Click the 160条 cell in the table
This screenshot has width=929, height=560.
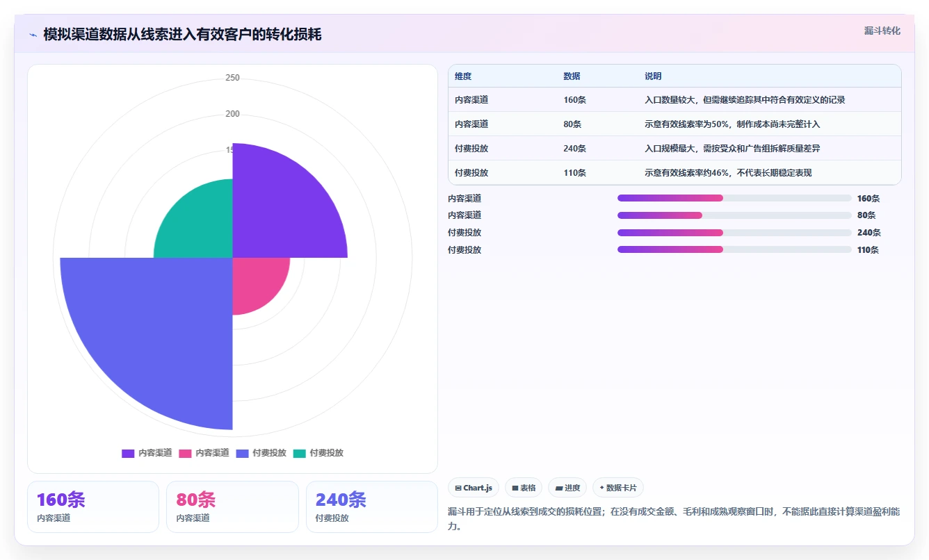pos(575,100)
